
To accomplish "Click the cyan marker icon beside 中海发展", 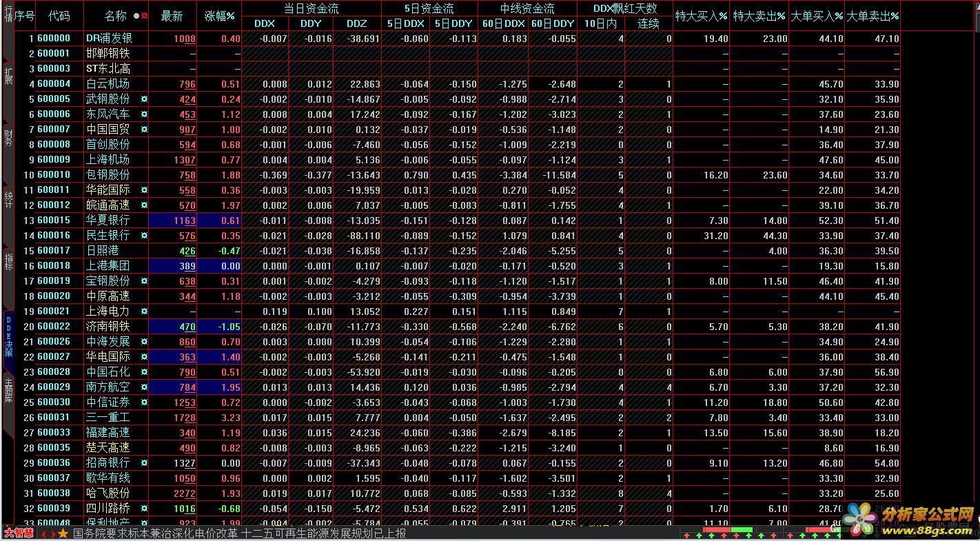I will [x=144, y=342].
